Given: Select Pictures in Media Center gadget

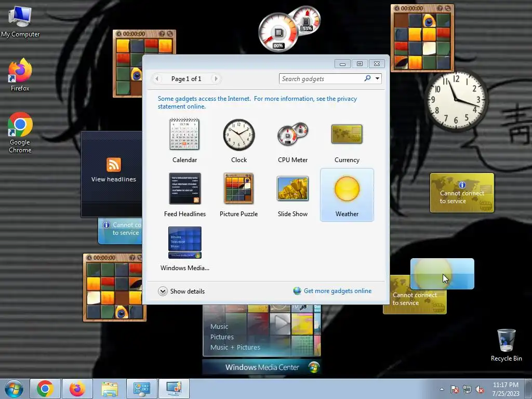Looking at the screenshot, I should (222, 337).
